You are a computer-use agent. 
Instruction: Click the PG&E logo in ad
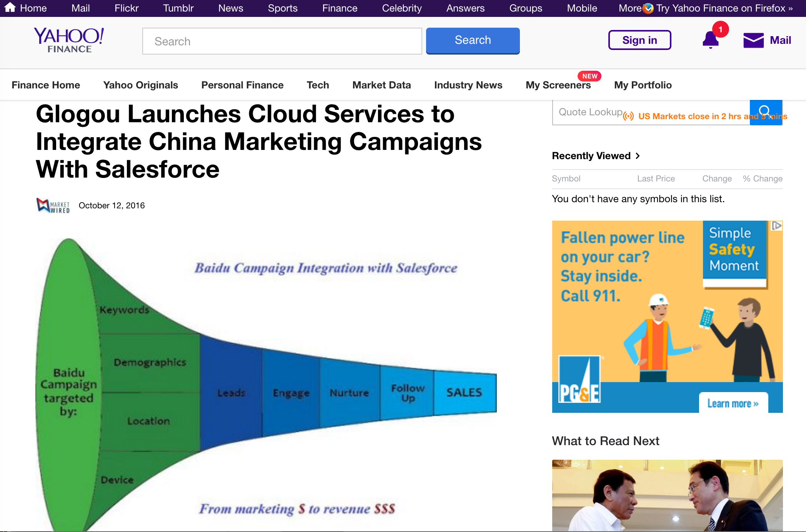(579, 379)
